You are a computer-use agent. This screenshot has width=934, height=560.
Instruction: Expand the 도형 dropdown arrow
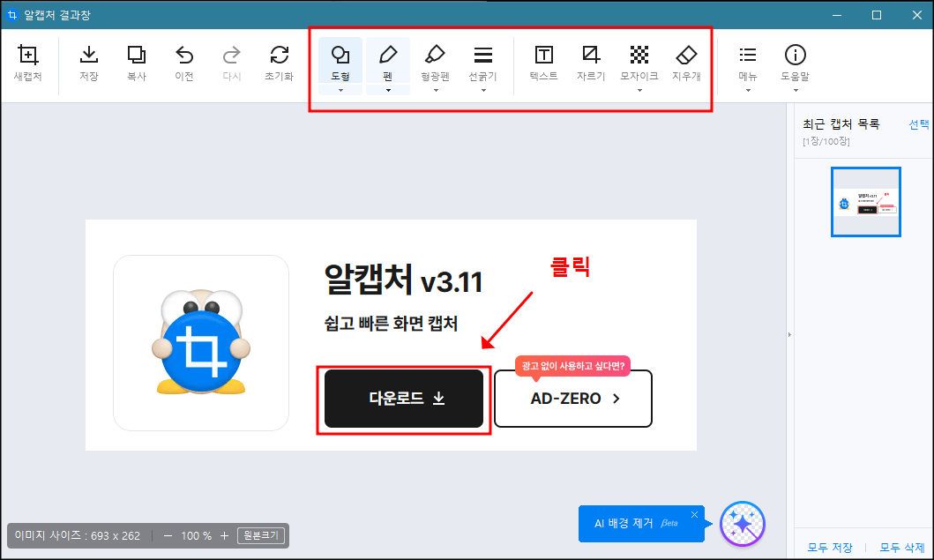(x=340, y=91)
